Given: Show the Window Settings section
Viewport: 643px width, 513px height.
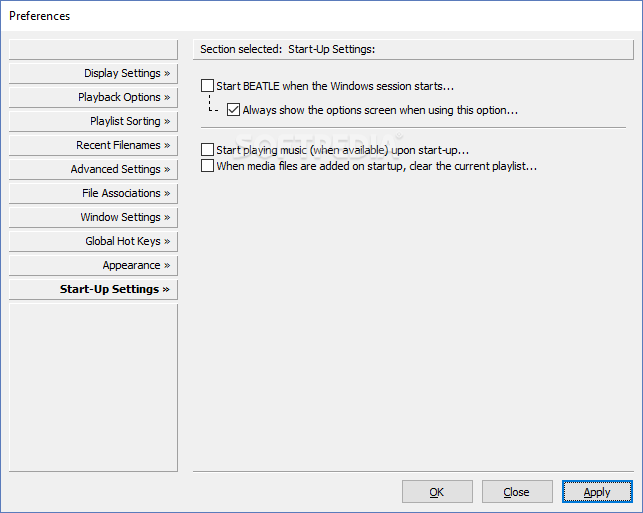Looking at the screenshot, I should 93,217.
